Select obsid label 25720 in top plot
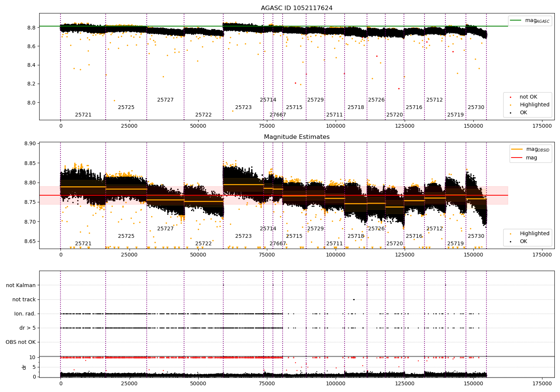 [x=395, y=115]
